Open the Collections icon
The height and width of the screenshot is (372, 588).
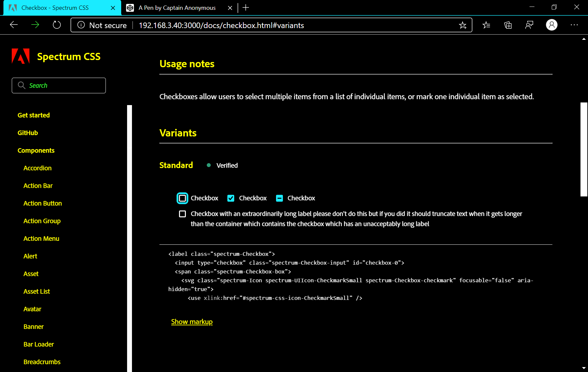[x=508, y=25]
